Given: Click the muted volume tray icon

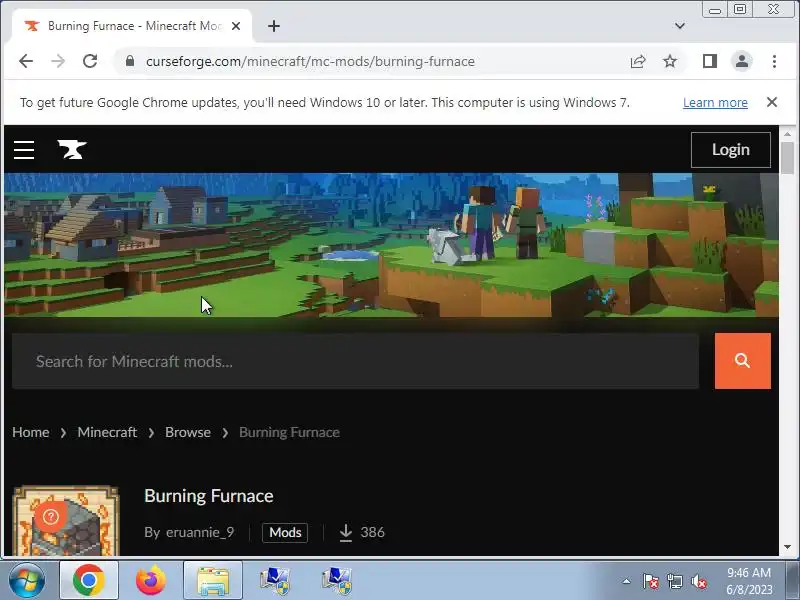Looking at the screenshot, I should click(698, 581).
